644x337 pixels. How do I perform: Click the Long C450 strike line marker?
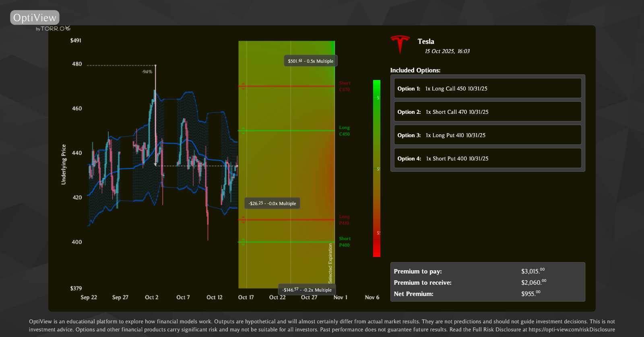pyautogui.click(x=243, y=131)
